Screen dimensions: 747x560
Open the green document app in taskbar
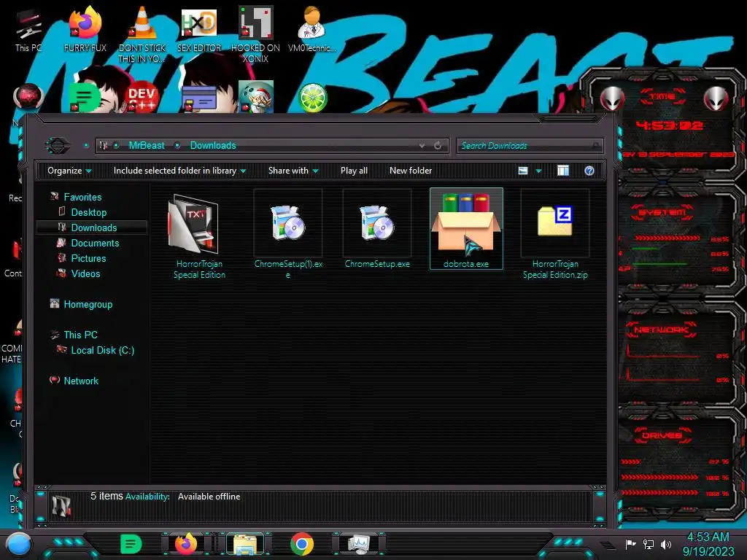point(131,544)
